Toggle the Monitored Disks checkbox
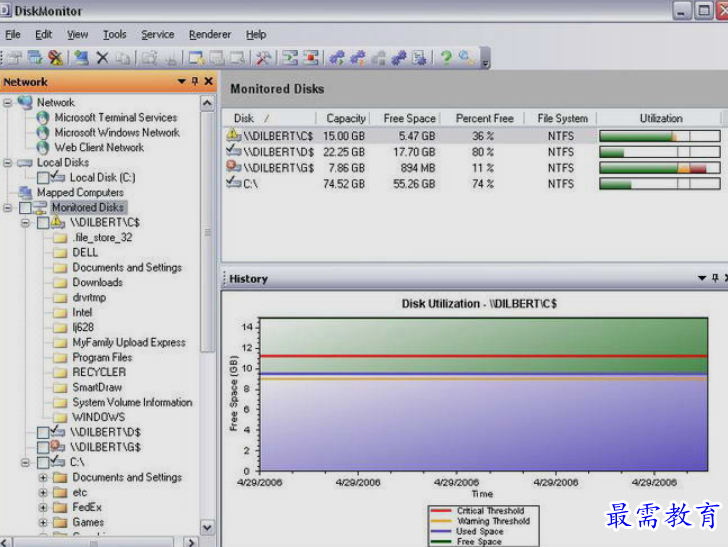The width and height of the screenshot is (728, 547). pyautogui.click(x=26, y=208)
